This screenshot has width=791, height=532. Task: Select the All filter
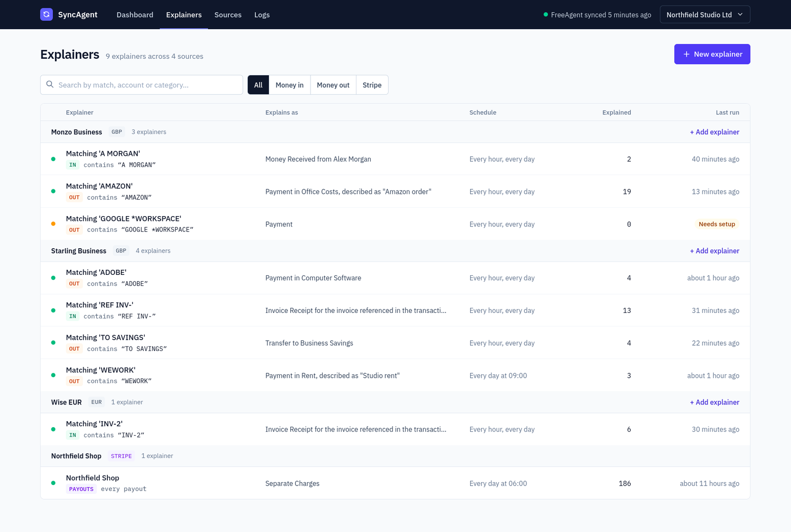pyautogui.click(x=258, y=85)
